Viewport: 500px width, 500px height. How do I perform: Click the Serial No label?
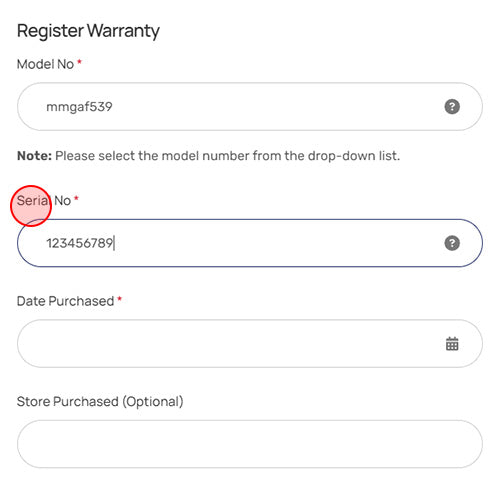click(x=44, y=201)
